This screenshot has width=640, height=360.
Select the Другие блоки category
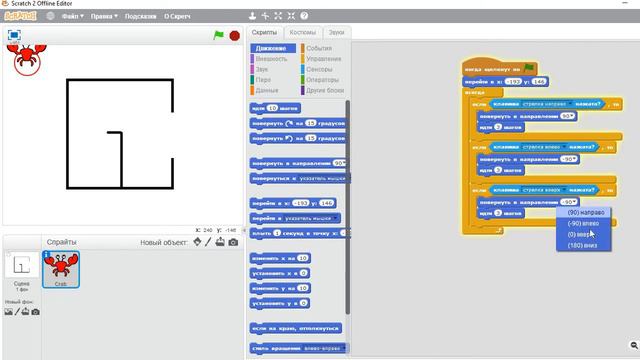point(325,90)
